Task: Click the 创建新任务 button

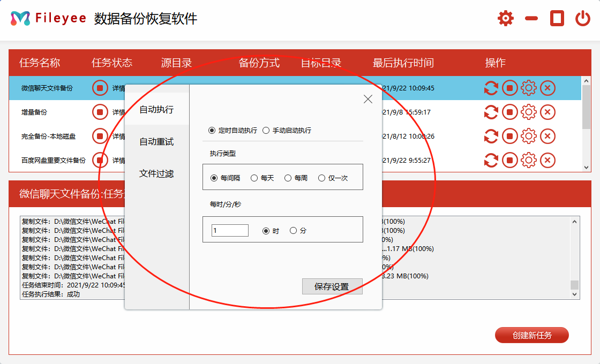Action: [531, 335]
